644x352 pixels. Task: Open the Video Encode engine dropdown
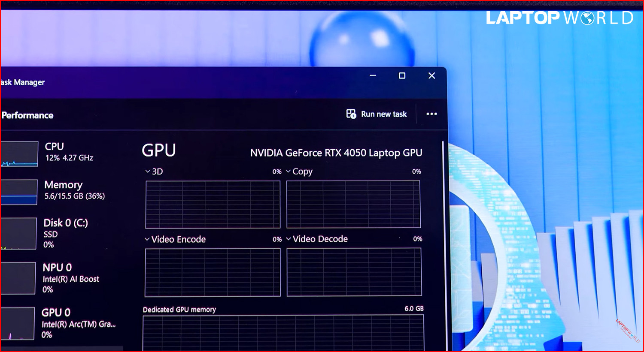[147, 239]
